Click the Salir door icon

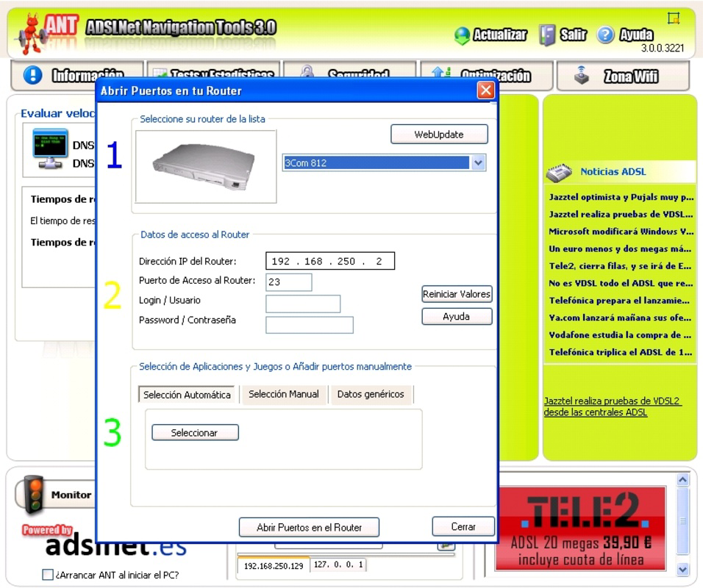coord(547,35)
